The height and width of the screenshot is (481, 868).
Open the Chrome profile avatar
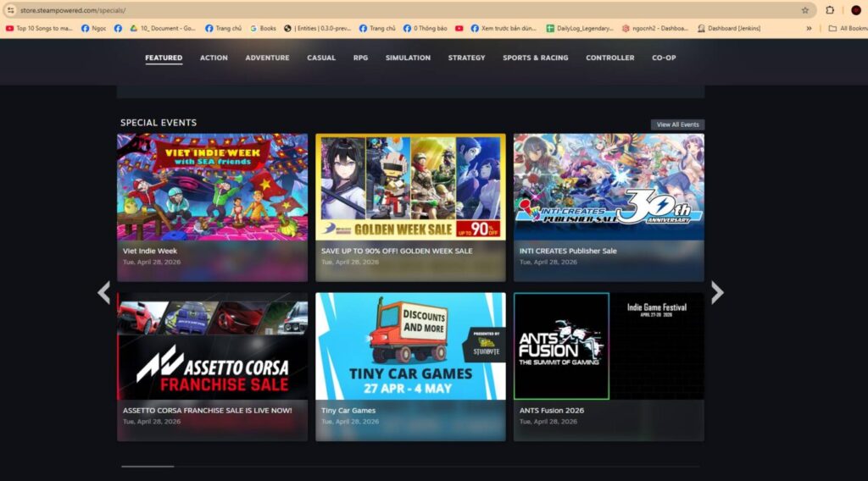[856, 10]
